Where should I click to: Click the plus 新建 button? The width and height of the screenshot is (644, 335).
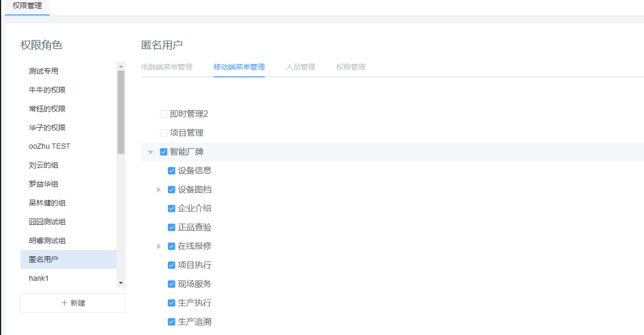pos(73,303)
